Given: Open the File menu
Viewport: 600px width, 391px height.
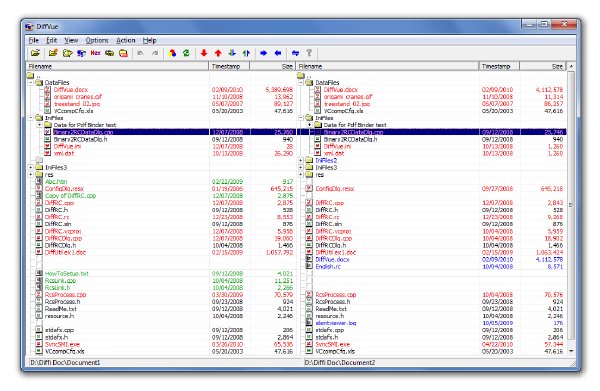Looking at the screenshot, I should [x=34, y=40].
